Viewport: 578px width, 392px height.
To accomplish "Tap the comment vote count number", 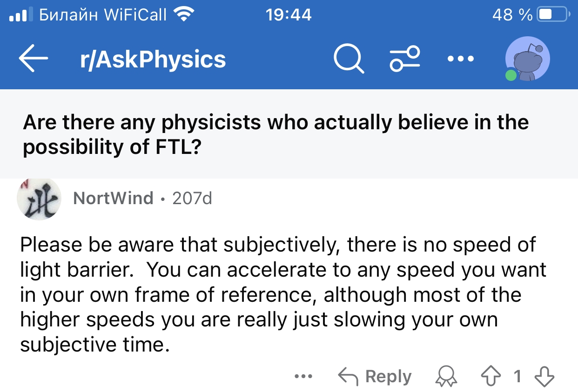I will [518, 376].
